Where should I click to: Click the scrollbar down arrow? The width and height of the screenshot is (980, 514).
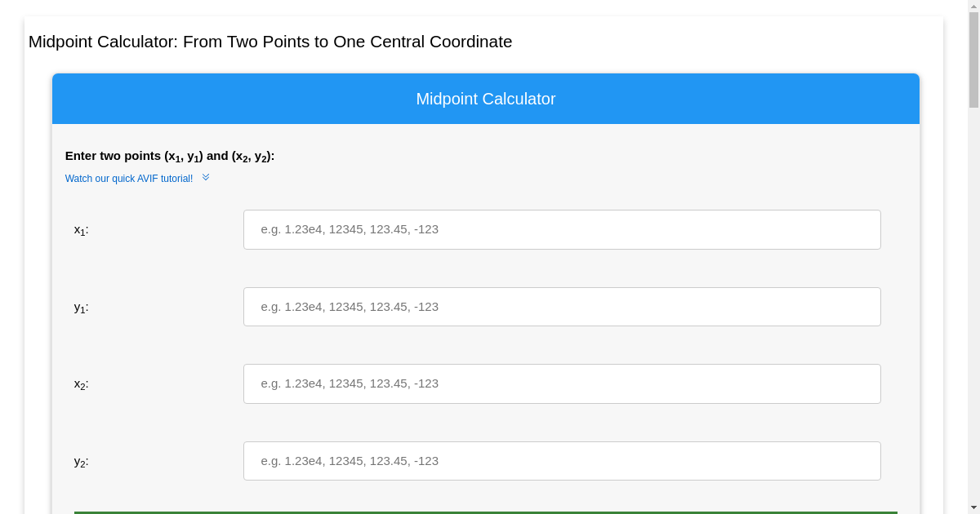coord(973,507)
